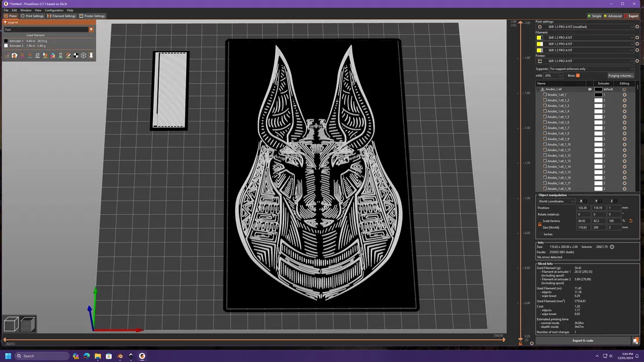Open the Configuration menu

tap(53, 10)
